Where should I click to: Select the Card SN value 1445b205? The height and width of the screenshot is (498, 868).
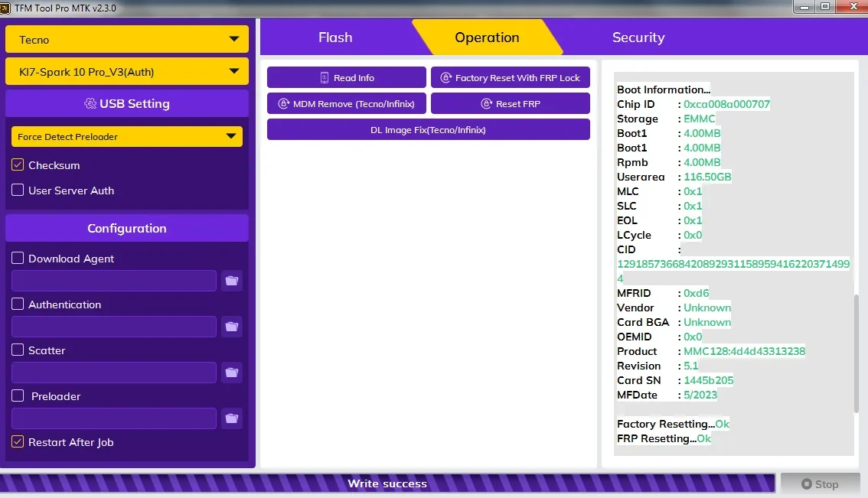coord(708,380)
